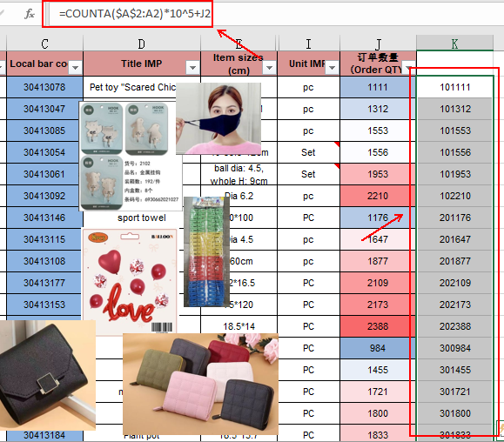504x442 pixels.
Task: Click cell with barcode 30413146
Action: pos(44,218)
